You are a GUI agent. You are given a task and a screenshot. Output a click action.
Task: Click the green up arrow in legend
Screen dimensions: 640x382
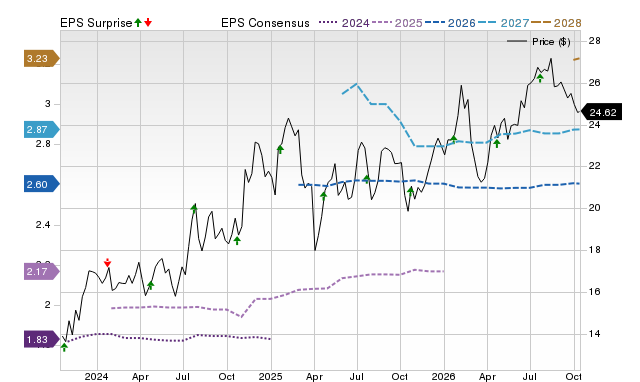click(x=138, y=22)
